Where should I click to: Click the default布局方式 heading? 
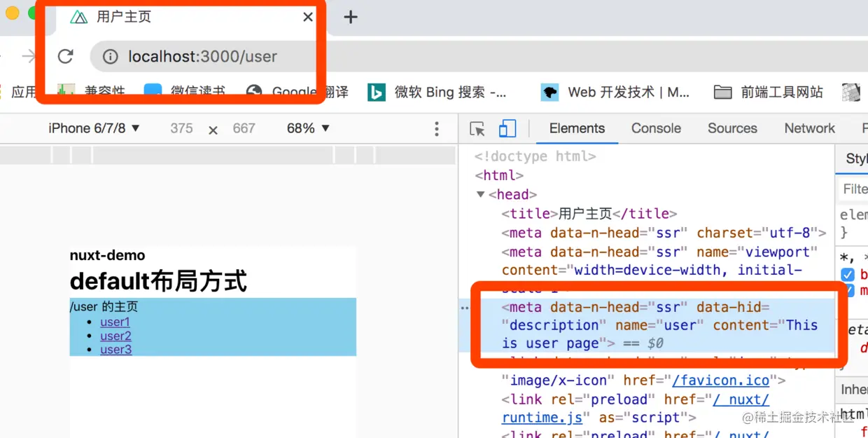coord(158,282)
